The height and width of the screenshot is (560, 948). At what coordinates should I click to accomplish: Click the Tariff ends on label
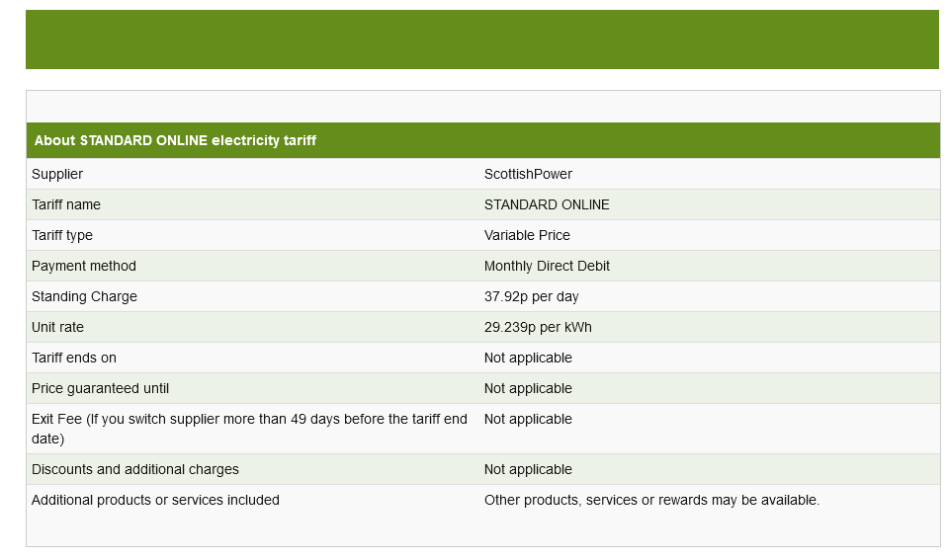74,358
